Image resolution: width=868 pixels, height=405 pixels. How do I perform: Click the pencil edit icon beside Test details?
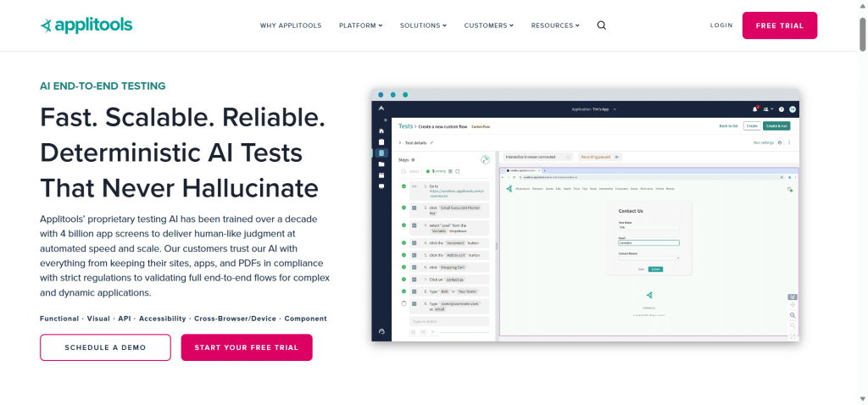[x=431, y=142]
